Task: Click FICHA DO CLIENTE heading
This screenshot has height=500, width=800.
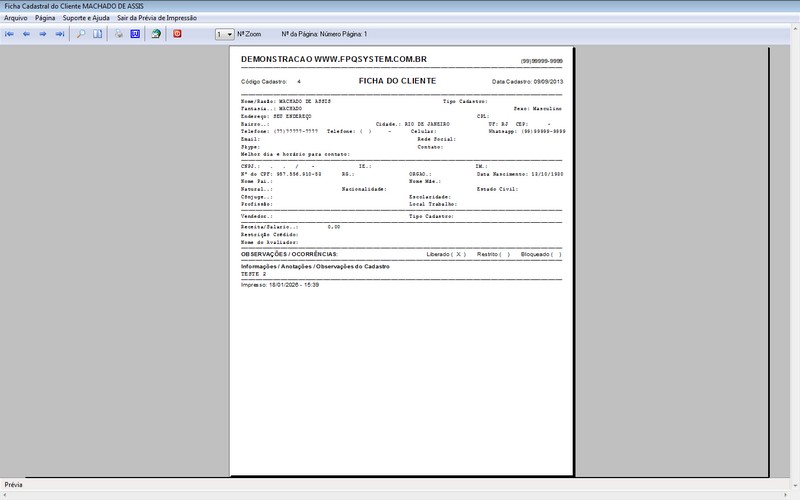Action: tap(397, 81)
